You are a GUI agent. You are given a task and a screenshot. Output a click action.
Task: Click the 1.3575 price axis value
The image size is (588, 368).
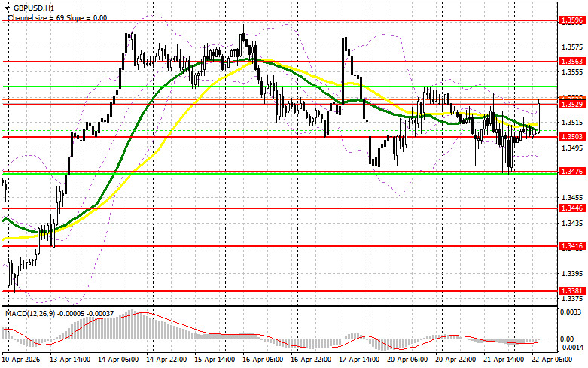coord(572,47)
